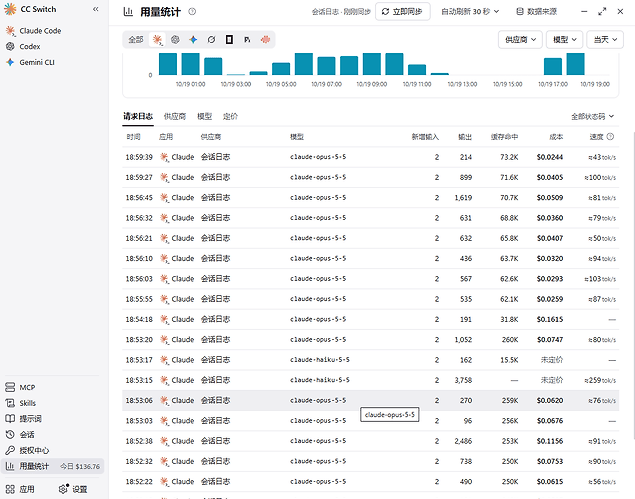635x499 pixels.
Task: Select the black square app filter icon
Action: click(x=229, y=39)
